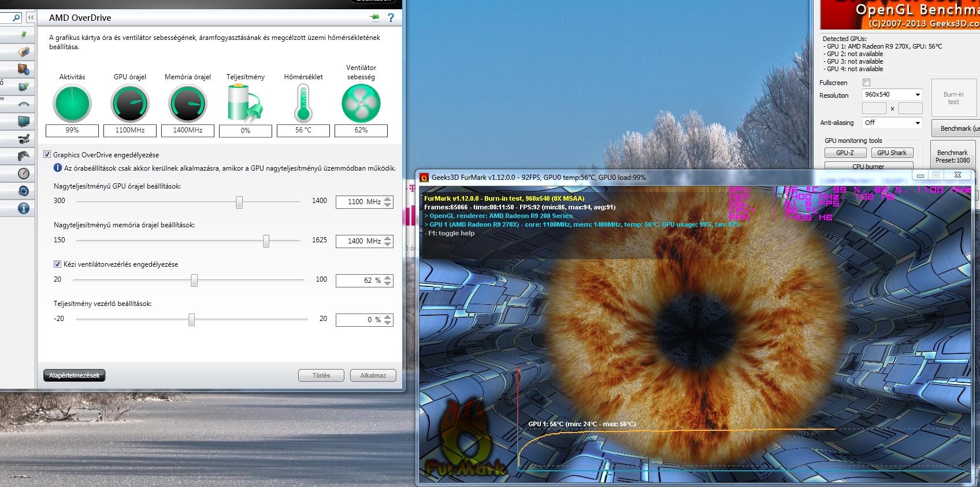Open desktop management sidebar icon
The height and width of the screenshot is (487, 980).
click(23, 69)
